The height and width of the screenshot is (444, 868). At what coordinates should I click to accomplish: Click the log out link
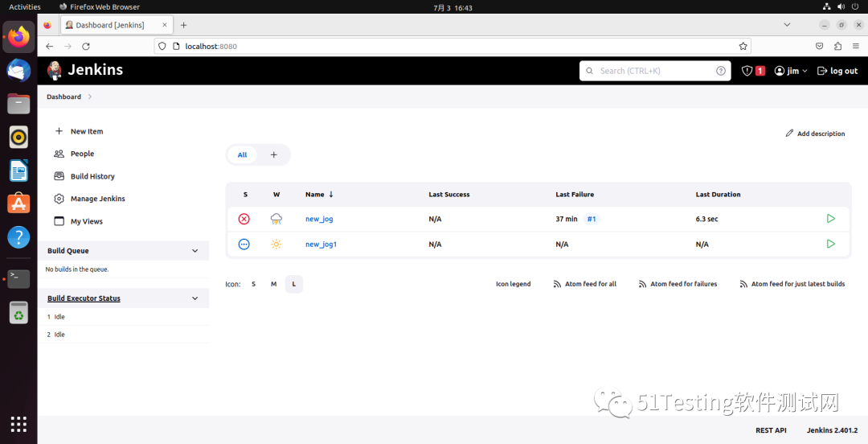pos(837,71)
